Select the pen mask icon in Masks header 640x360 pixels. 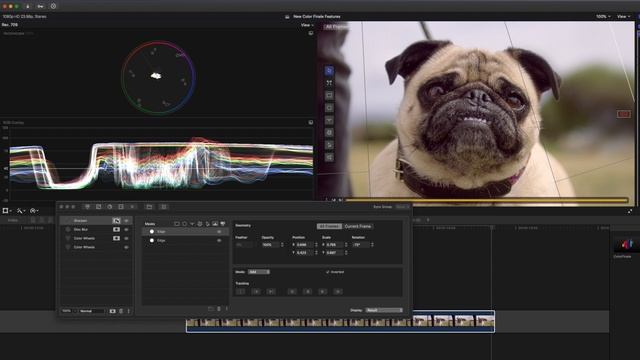coord(207,224)
